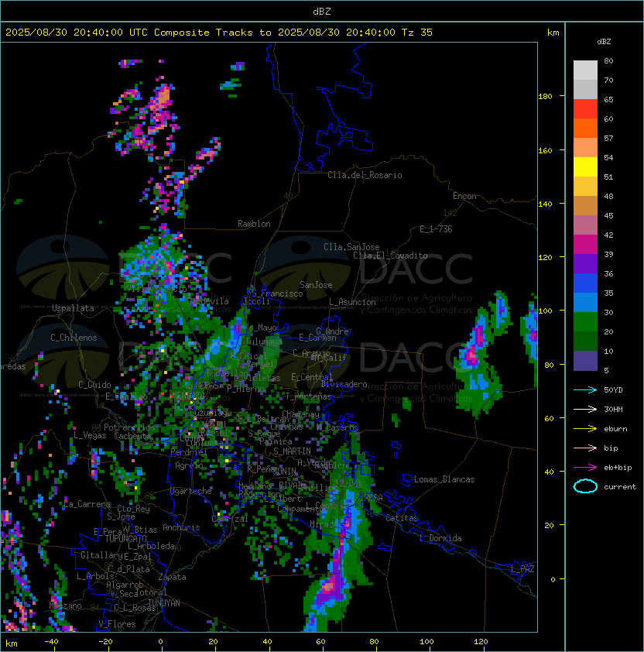Click the 'C_Guido' map label
This screenshot has height=652, width=644.
pos(94,385)
